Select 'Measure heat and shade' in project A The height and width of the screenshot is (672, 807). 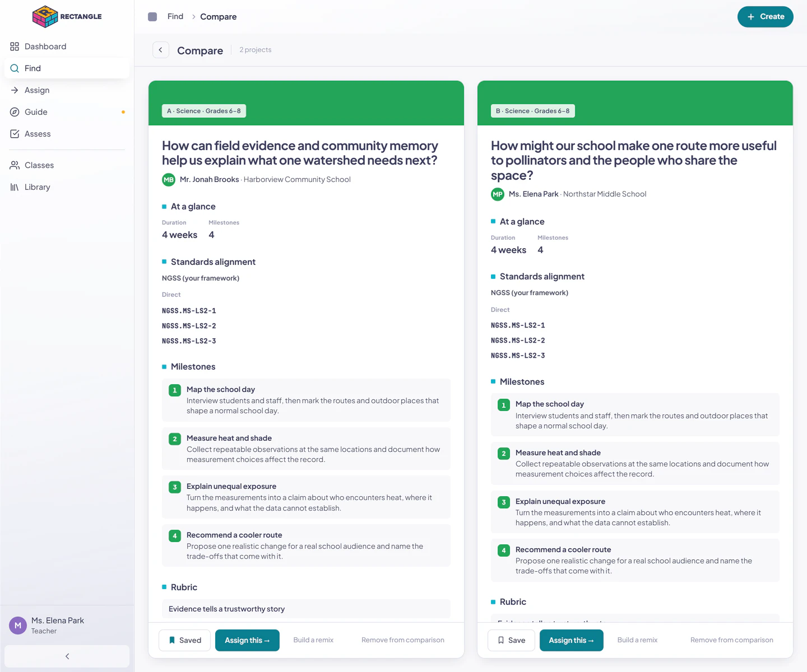[306, 449]
